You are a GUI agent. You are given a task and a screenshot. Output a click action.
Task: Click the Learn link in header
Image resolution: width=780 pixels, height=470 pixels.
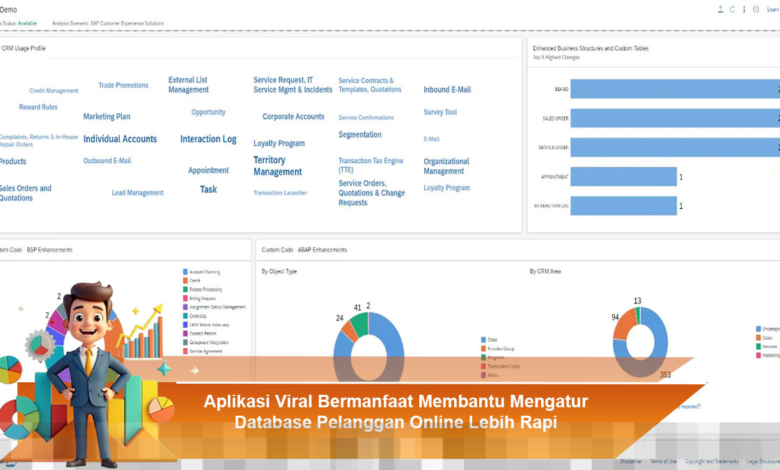(x=772, y=9)
